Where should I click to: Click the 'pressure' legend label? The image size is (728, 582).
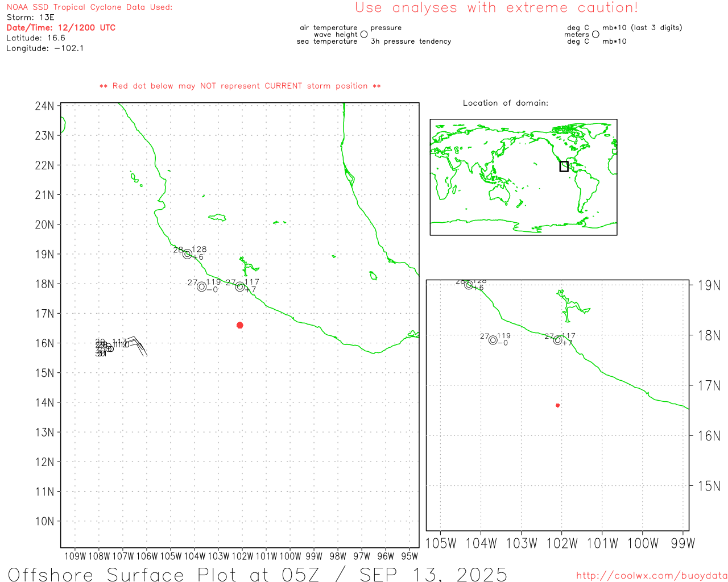(386, 28)
